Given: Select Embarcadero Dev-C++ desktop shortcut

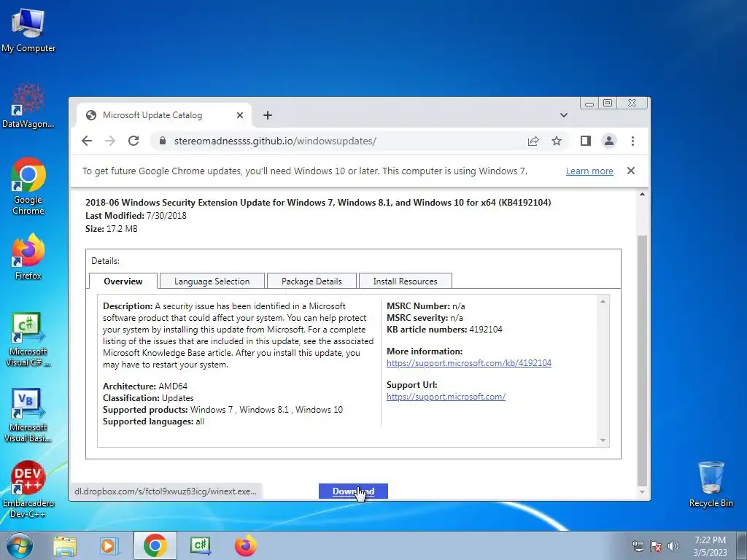Looking at the screenshot, I should (28, 489).
